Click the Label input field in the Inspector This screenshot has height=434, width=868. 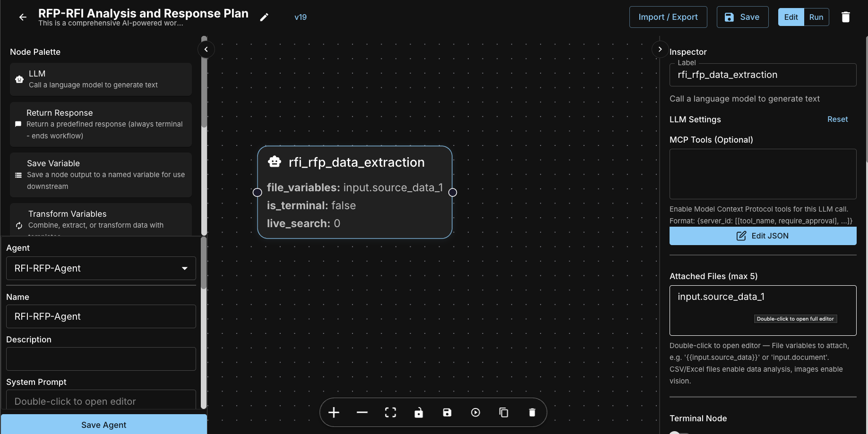[762, 75]
